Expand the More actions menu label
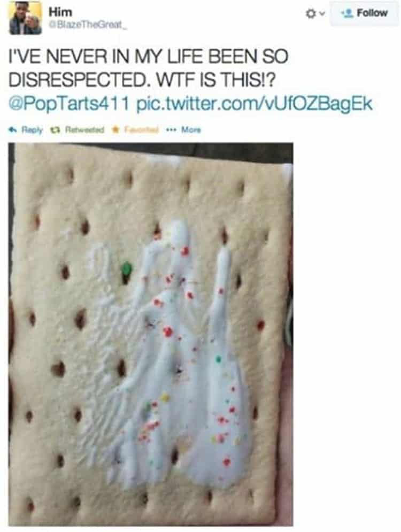 (191, 129)
